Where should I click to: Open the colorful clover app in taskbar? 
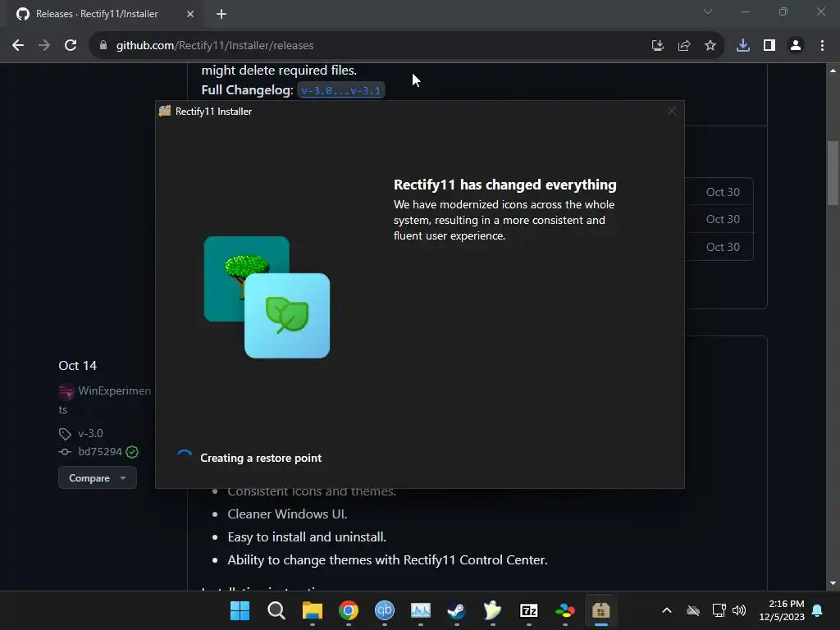(x=565, y=610)
